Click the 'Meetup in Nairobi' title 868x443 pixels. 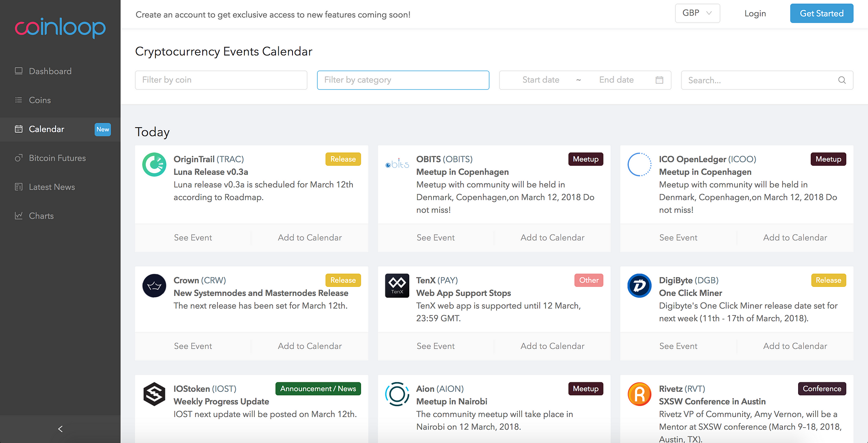click(452, 401)
